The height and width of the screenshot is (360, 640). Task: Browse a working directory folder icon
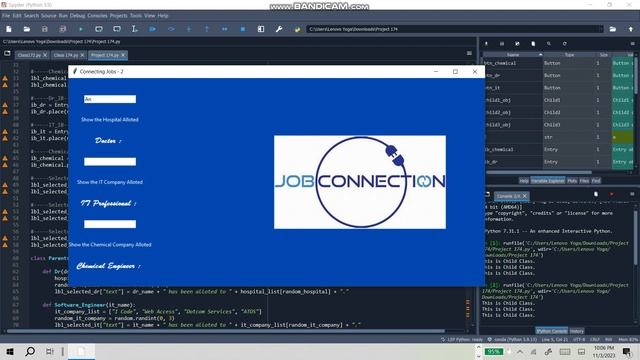(x=613, y=29)
